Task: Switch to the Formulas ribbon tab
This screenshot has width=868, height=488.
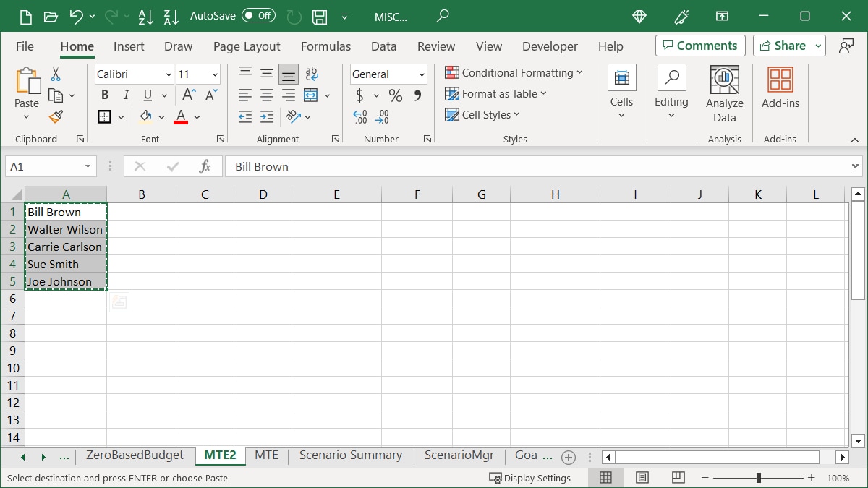Action: (x=325, y=46)
